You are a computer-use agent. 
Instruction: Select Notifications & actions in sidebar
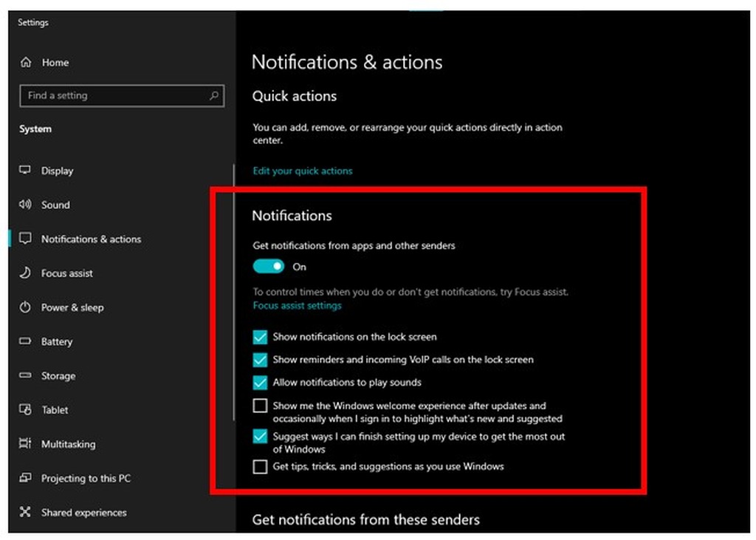(x=91, y=239)
